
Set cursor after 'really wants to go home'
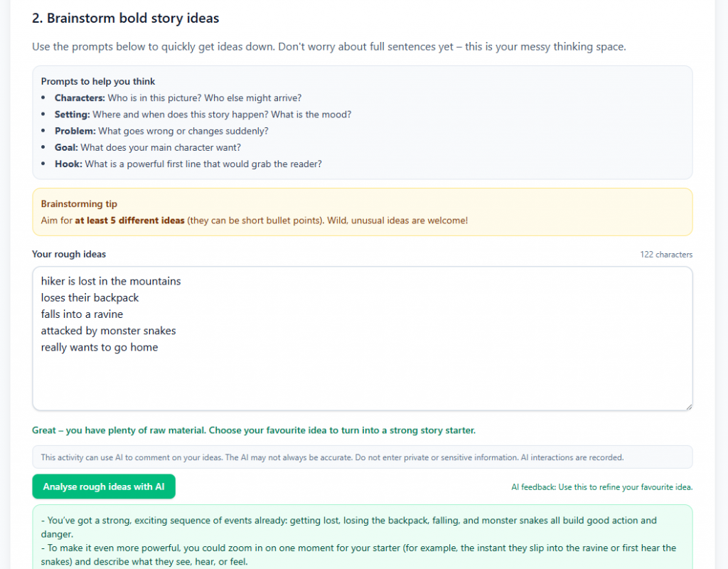[159, 348]
